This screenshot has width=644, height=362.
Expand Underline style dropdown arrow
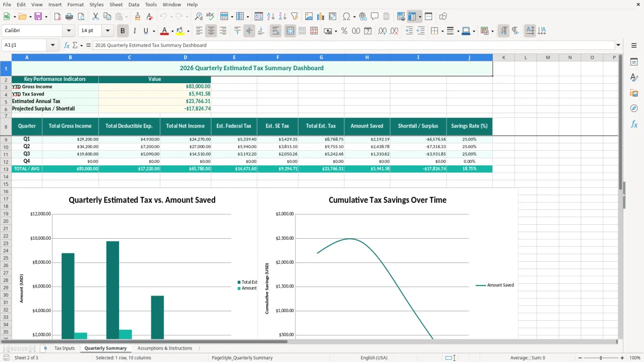pos(153,31)
